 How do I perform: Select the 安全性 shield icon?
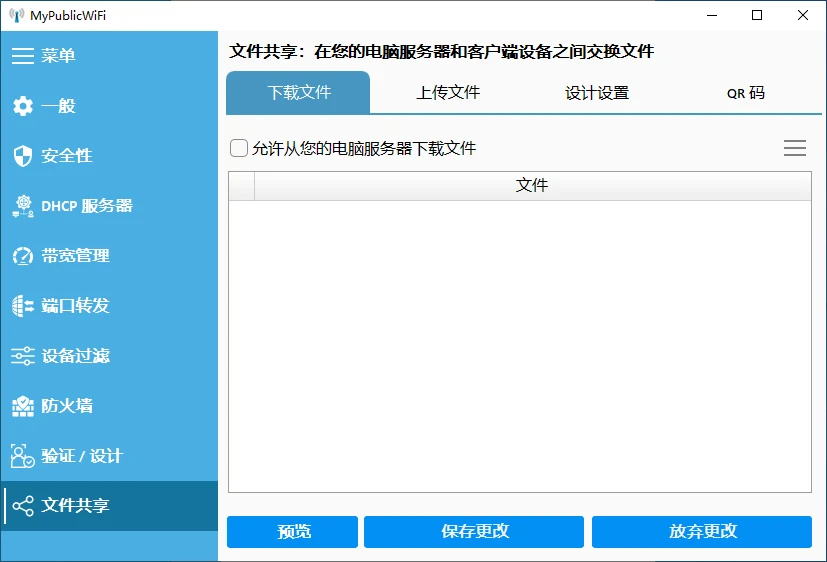[x=22, y=156]
